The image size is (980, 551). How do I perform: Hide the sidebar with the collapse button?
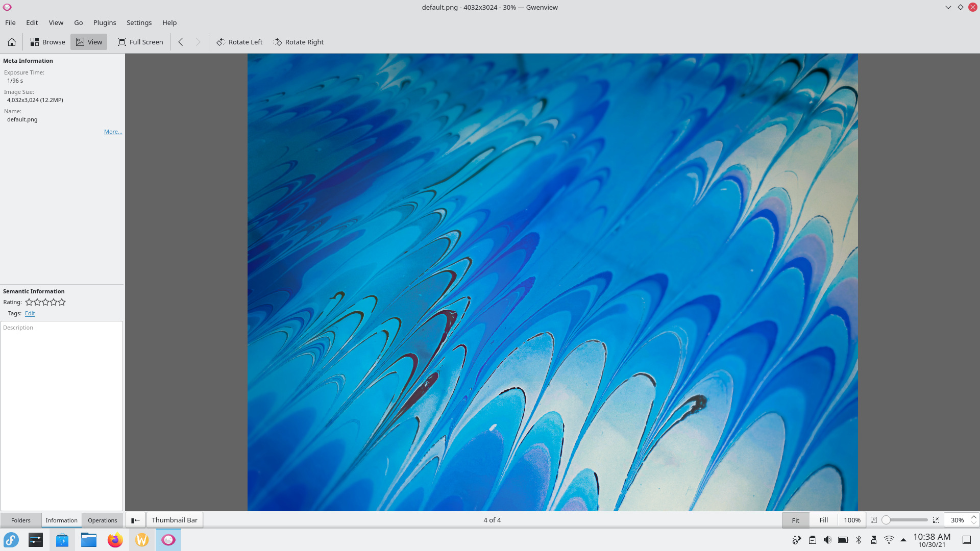(x=135, y=520)
